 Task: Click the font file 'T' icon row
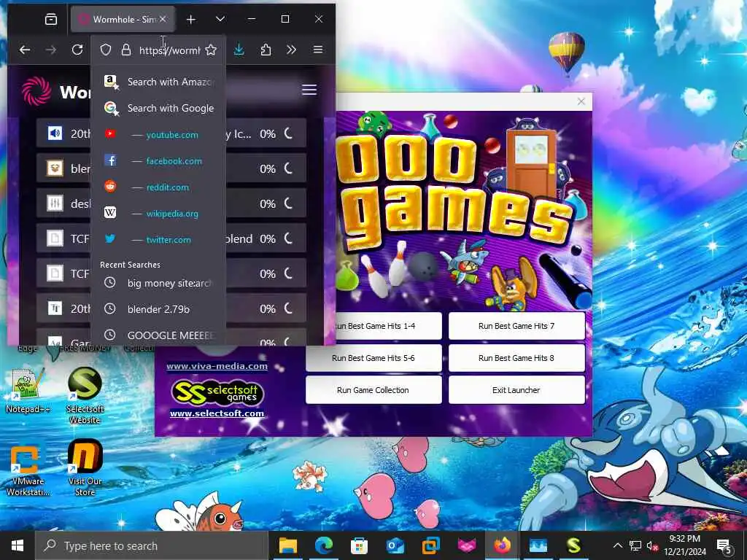click(55, 308)
